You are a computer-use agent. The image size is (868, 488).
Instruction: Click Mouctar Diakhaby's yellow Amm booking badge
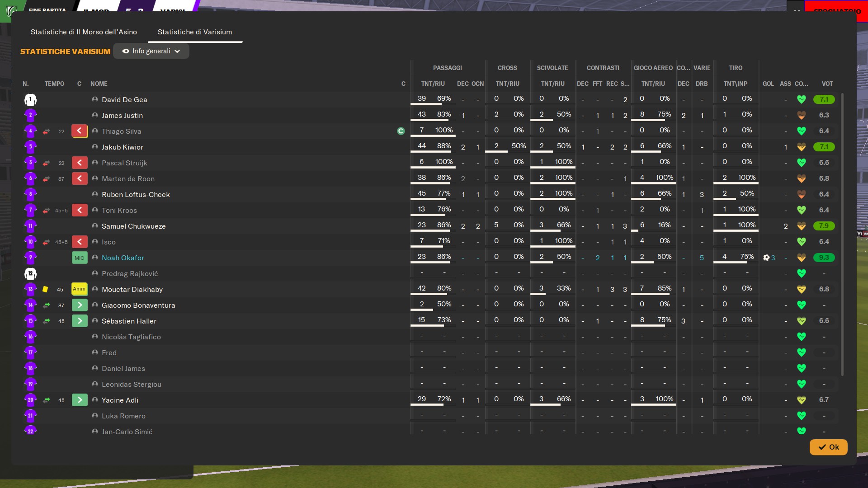(x=80, y=289)
